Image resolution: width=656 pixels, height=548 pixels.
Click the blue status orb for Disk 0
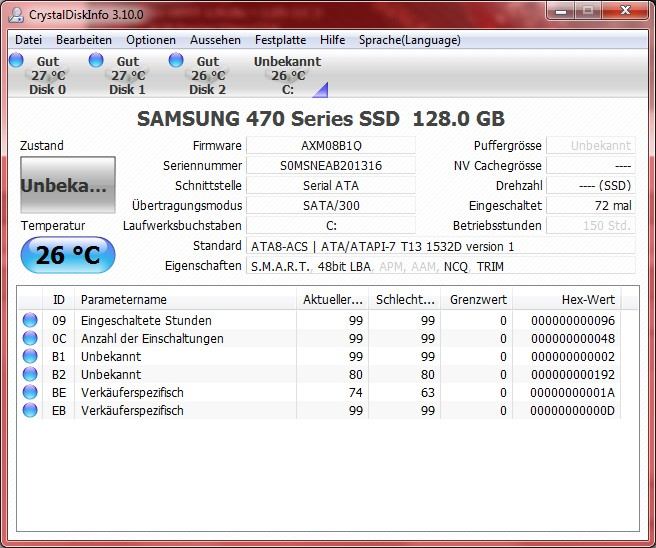(16, 60)
